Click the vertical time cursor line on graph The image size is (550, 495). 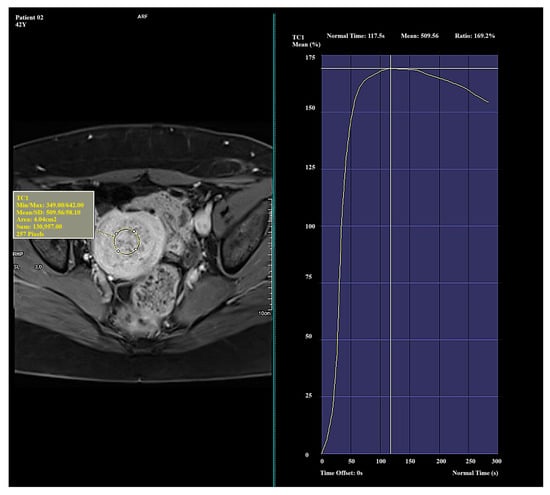[390, 254]
